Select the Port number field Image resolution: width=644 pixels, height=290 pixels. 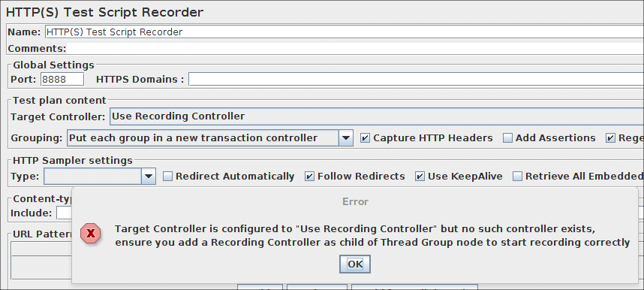62,80
